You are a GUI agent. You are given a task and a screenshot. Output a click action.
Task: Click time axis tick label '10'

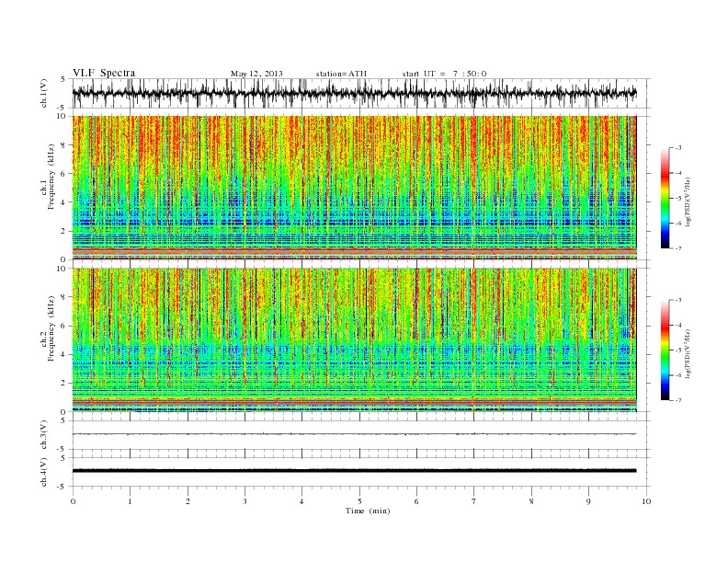point(646,501)
